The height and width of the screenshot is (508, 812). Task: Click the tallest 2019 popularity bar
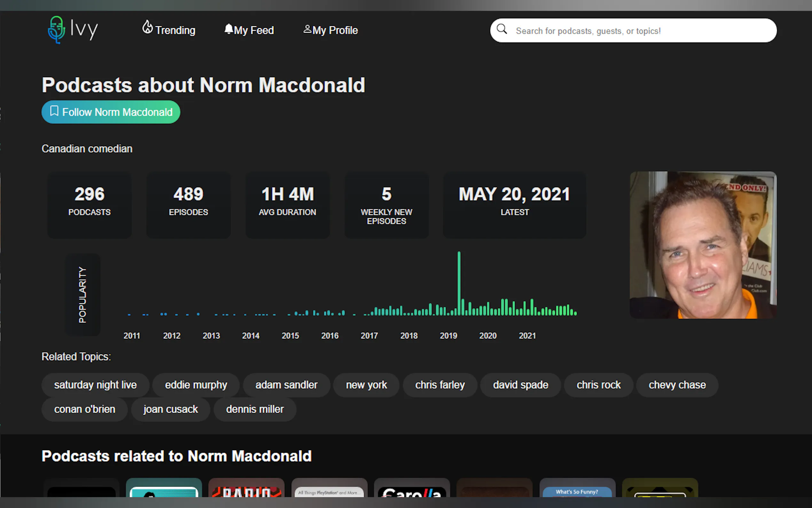pyautogui.click(x=459, y=284)
